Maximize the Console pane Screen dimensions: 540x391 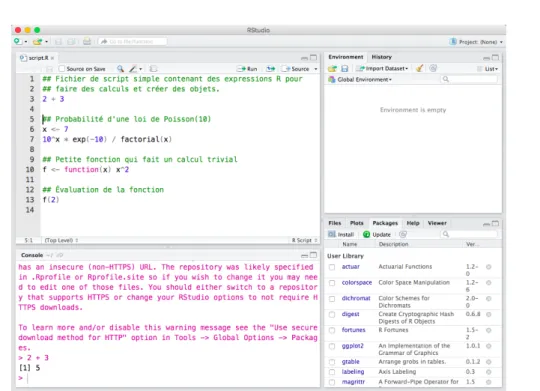click(x=313, y=255)
